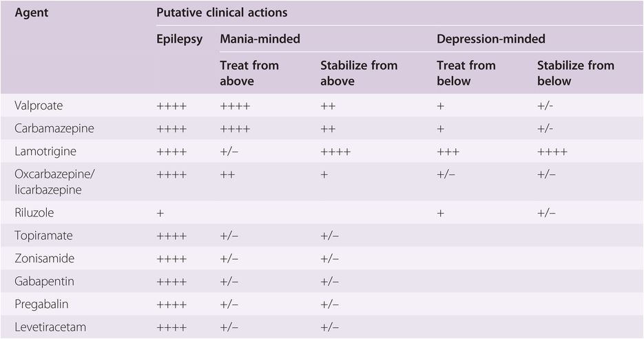Click the Putative clinical actions heading
The image size is (644, 339).
click(x=222, y=12)
